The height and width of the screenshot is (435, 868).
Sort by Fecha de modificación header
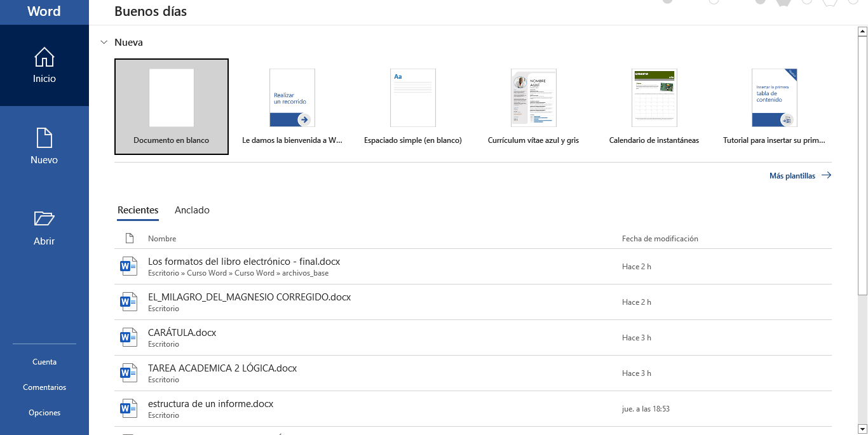tap(660, 239)
